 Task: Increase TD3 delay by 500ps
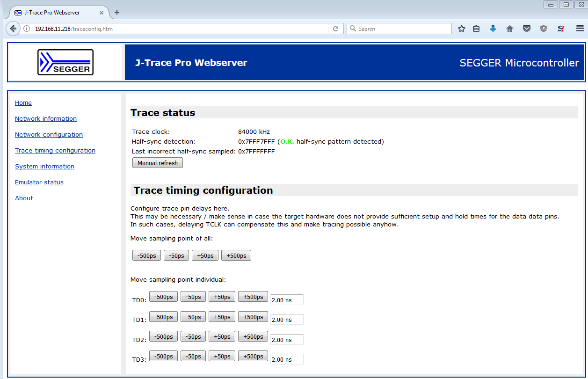point(253,356)
